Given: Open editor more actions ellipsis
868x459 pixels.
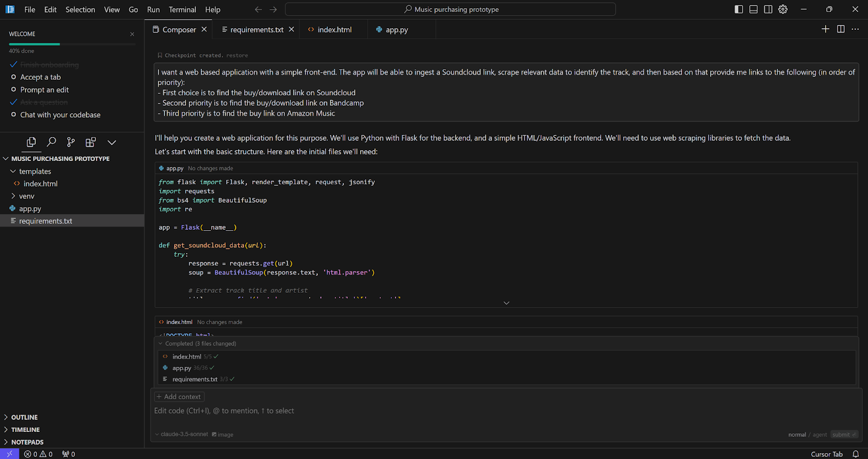Looking at the screenshot, I should (856, 29).
